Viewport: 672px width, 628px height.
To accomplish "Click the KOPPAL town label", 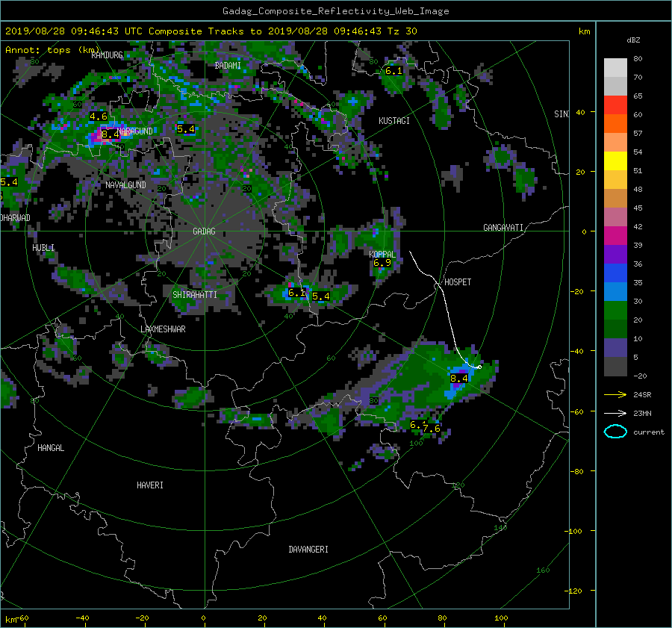I will pos(382,254).
